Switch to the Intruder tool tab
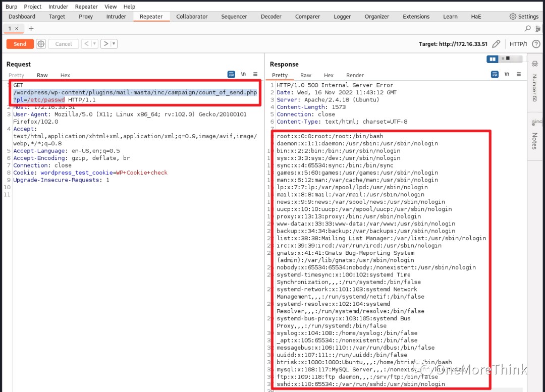Viewport: 545px width, 392px height. pos(116,16)
